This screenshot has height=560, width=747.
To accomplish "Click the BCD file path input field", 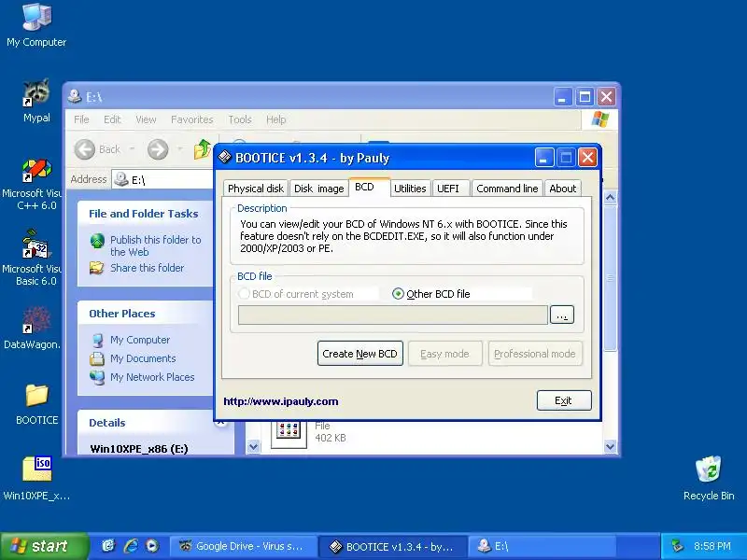I will click(393, 315).
